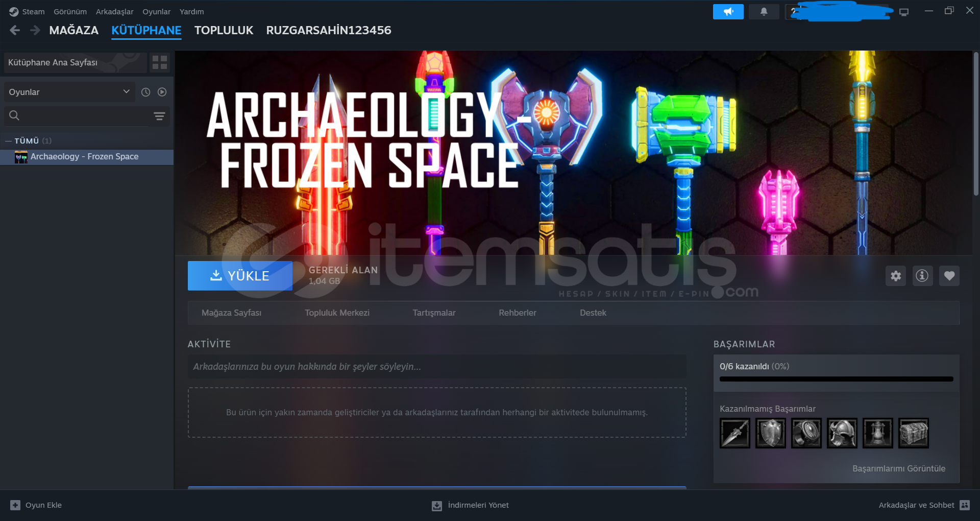Click the main page vertical scrollbar

(x=976, y=124)
